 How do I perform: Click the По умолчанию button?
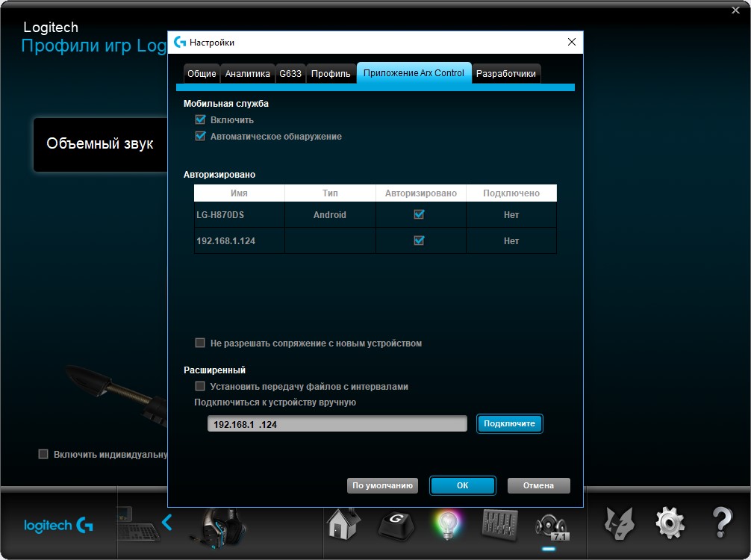click(x=382, y=485)
